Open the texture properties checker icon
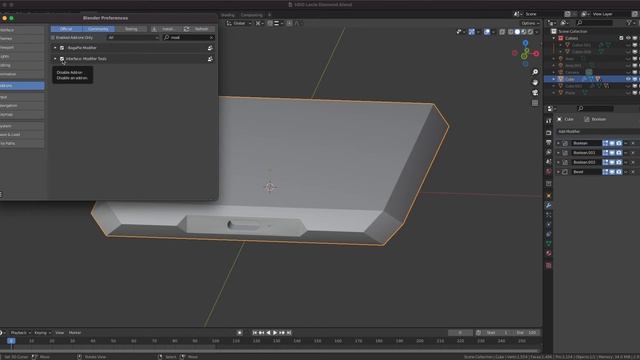Image resolution: width=640 pixels, height=360 pixels. 549,265
